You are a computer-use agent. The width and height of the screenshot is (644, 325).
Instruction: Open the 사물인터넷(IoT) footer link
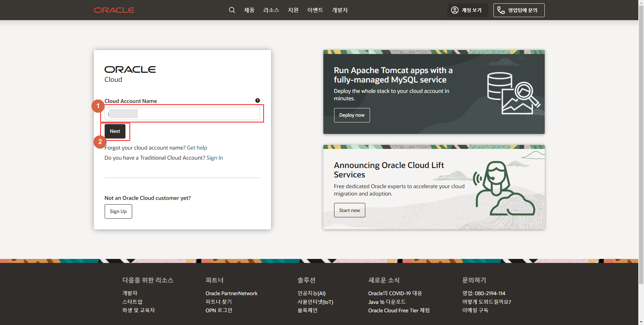pos(315,302)
